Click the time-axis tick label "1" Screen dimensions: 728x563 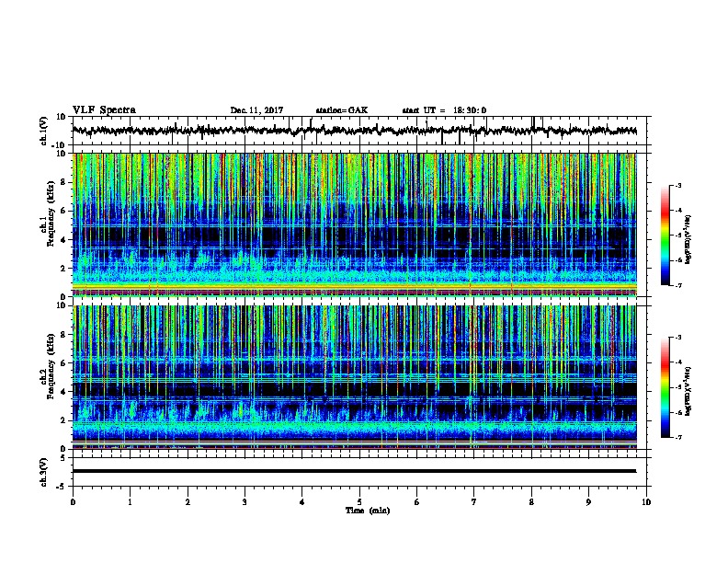[130, 502]
